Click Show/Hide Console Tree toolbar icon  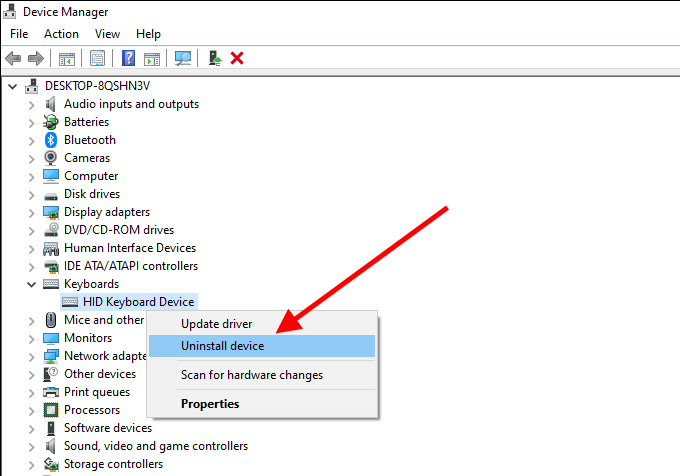(x=67, y=59)
